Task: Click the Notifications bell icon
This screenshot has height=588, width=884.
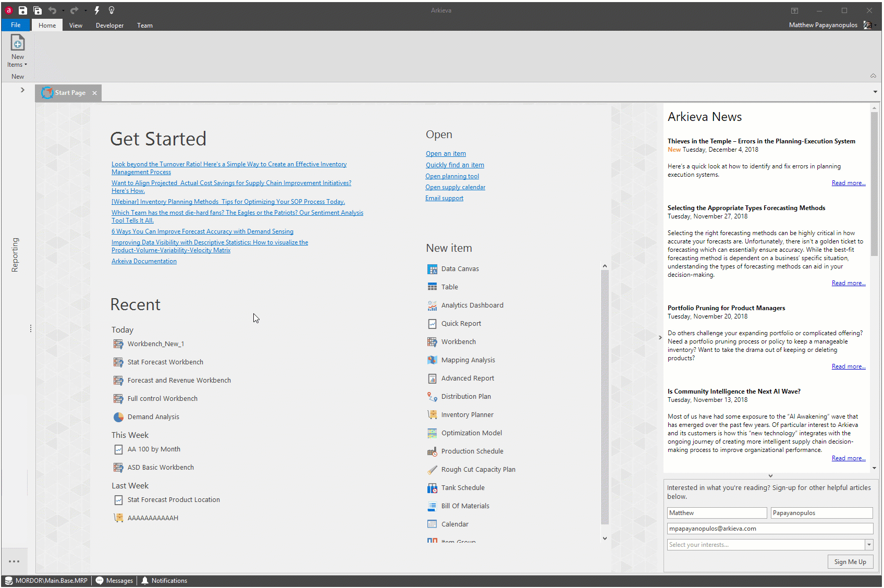Action: pos(145,581)
